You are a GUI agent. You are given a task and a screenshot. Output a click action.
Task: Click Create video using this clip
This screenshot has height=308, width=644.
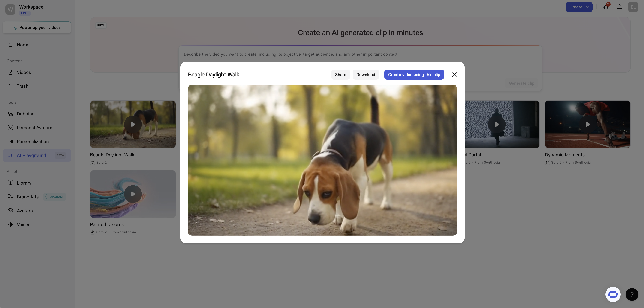click(414, 75)
